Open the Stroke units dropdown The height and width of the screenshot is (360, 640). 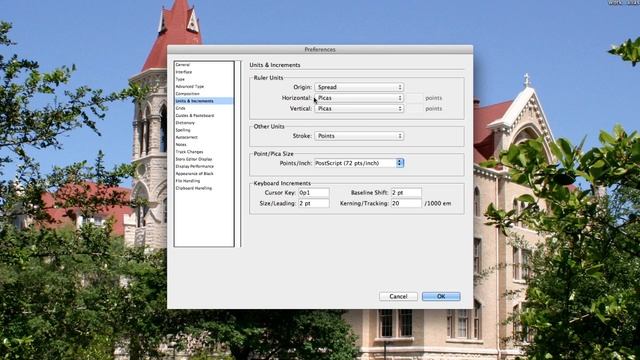[359, 136]
